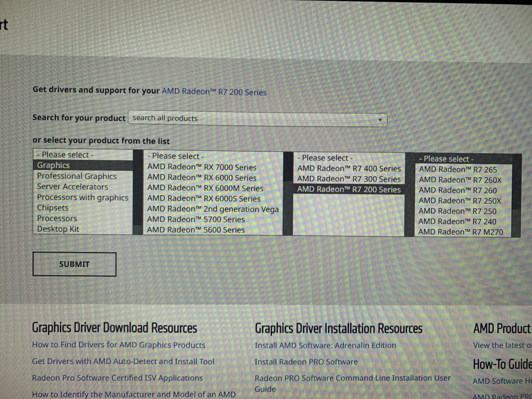Screen dimensions: 532x399
Task: Select AMD Radeon R7 300 Series
Action: pyautogui.click(x=349, y=179)
